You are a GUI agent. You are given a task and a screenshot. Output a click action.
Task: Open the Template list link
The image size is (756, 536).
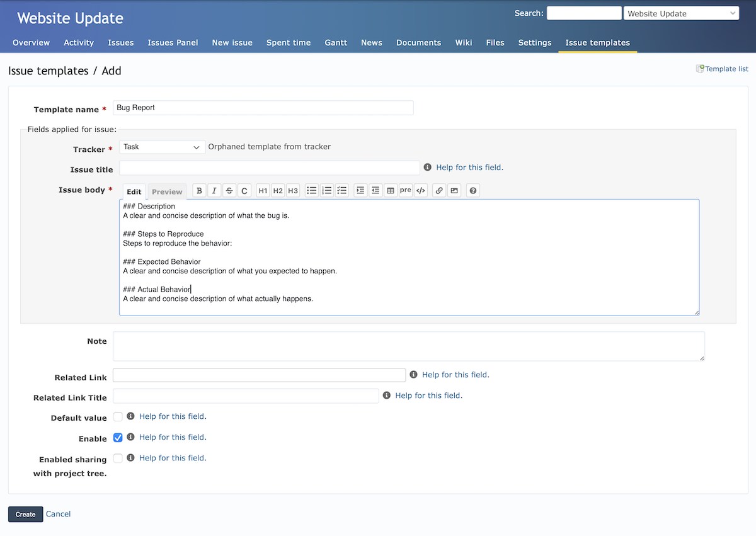pyautogui.click(x=726, y=69)
